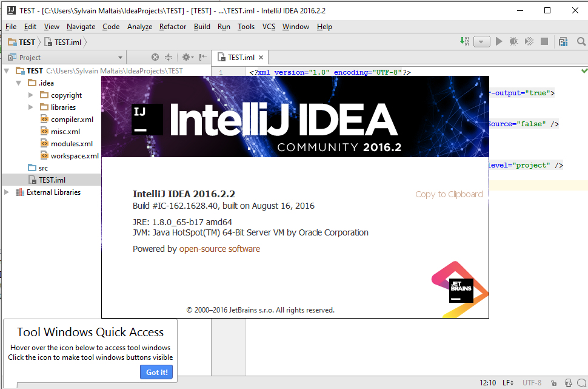The height and width of the screenshot is (389, 588).
Task: Open the Window menu
Action: click(295, 26)
